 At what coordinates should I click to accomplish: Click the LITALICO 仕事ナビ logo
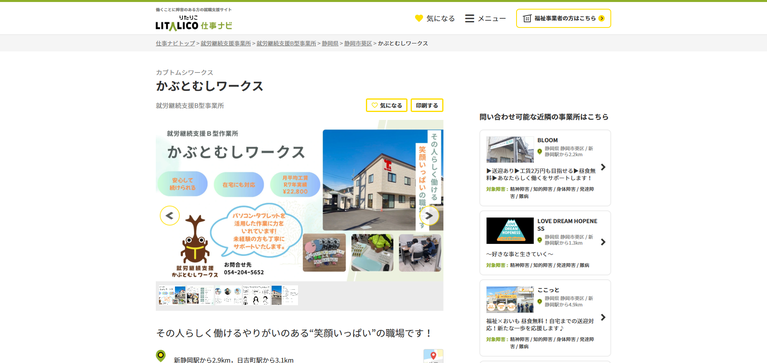(194, 23)
